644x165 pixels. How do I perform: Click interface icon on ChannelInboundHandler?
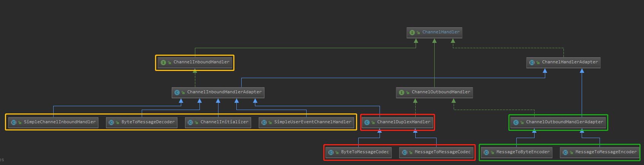pyautogui.click(x=163, y=63)
